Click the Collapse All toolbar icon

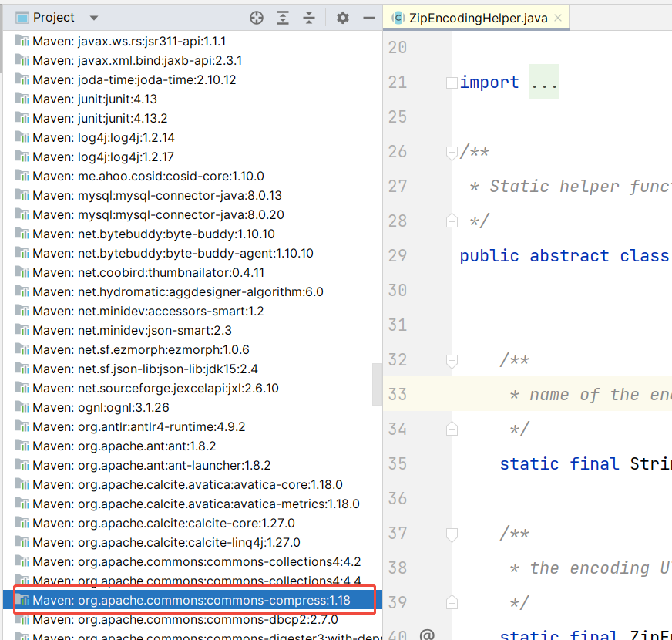coord(309,18)
